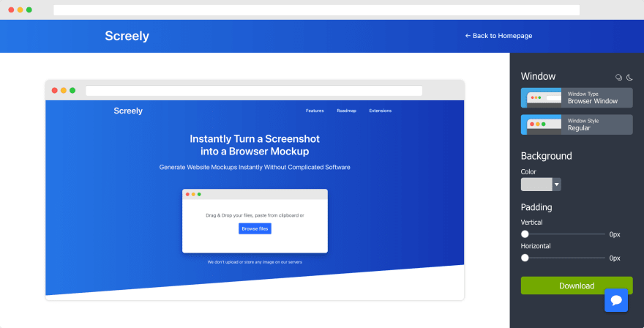Viewport: 644px width, 328px height.
Task: Click the Window Type thumbnail image
Action: (541, 98)
